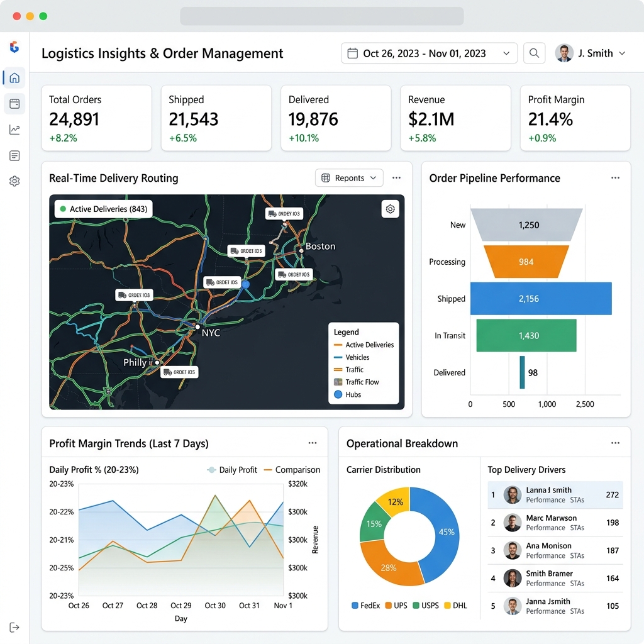Viewport: 644px width, 644px height.
Task: Click the order tag near Philly
Action: pyautogui.click(x=179, y=372)
